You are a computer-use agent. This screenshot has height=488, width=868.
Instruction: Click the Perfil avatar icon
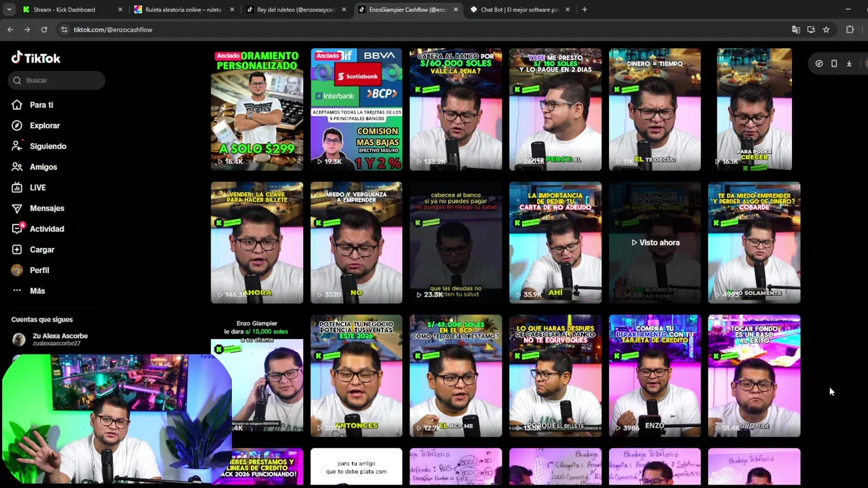tap(17, 270)
